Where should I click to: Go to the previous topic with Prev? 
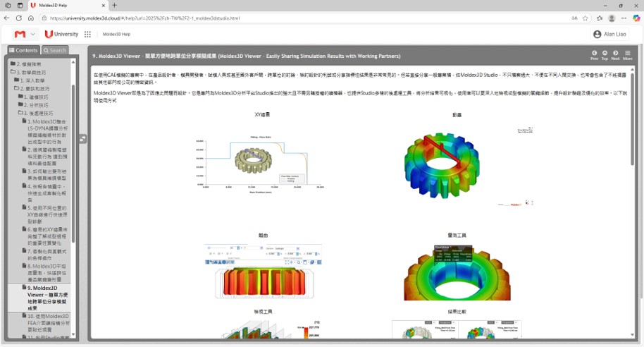coord(594,55)
